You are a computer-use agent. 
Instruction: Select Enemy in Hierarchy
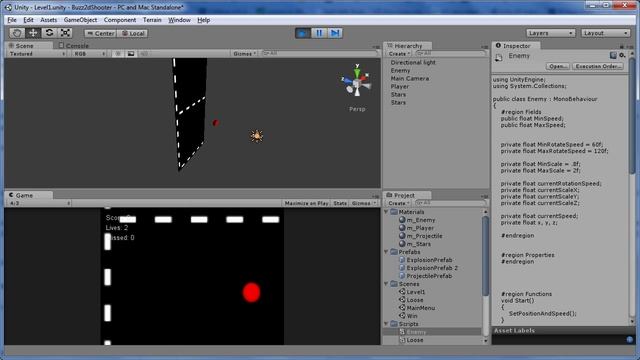(x=400, y=71)
